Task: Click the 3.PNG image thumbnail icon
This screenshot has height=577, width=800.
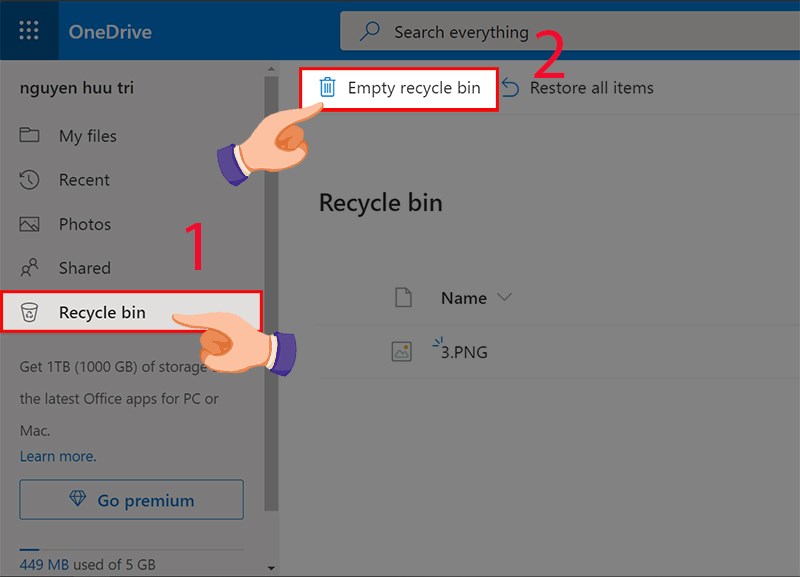Action: (x=402, y=352)
